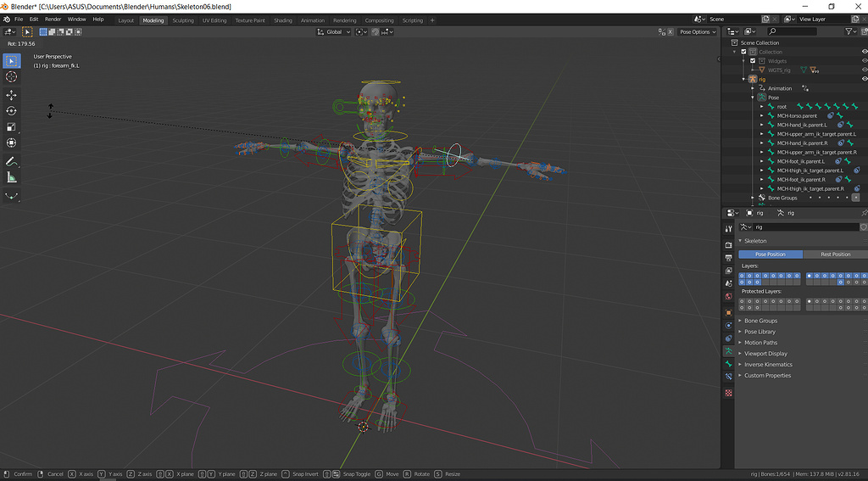Uncheck the Collection checkbox in outliner
Image resolution: width=868 pixels, height=481 pixels.
pyautogui.click(x=743, y=52)
